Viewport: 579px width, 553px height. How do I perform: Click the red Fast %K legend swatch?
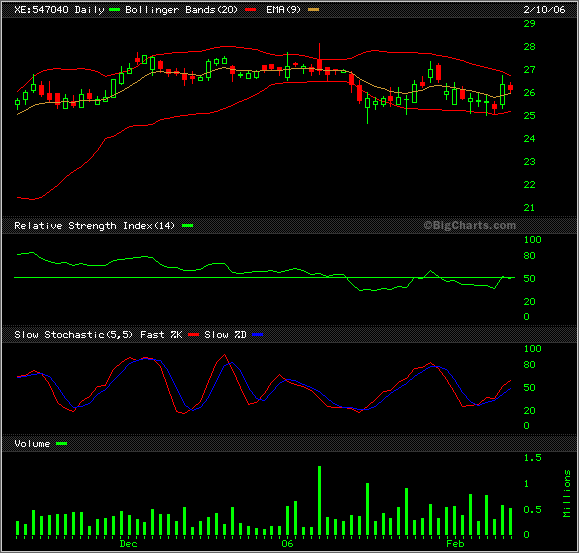[x=193, y=335]
